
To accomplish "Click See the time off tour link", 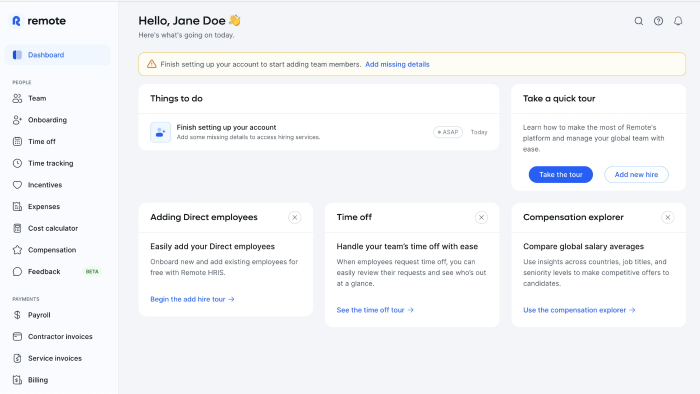I will click(x=375, y=310).
